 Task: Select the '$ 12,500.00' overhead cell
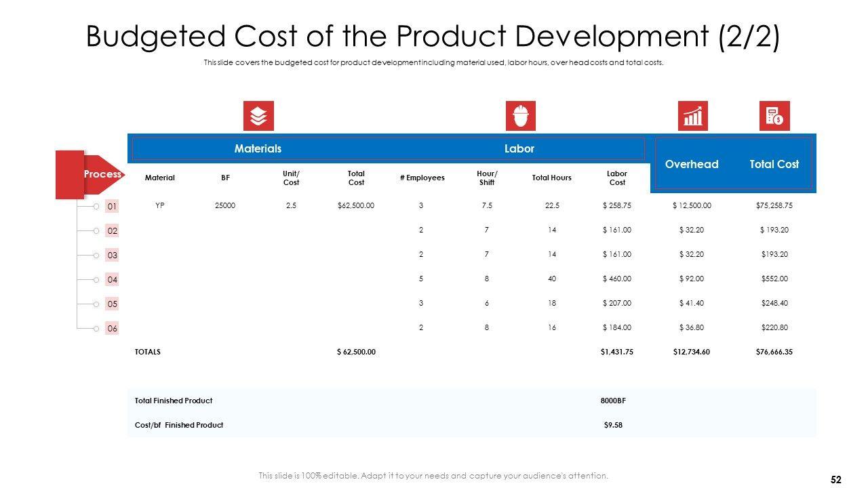[692, 205]
